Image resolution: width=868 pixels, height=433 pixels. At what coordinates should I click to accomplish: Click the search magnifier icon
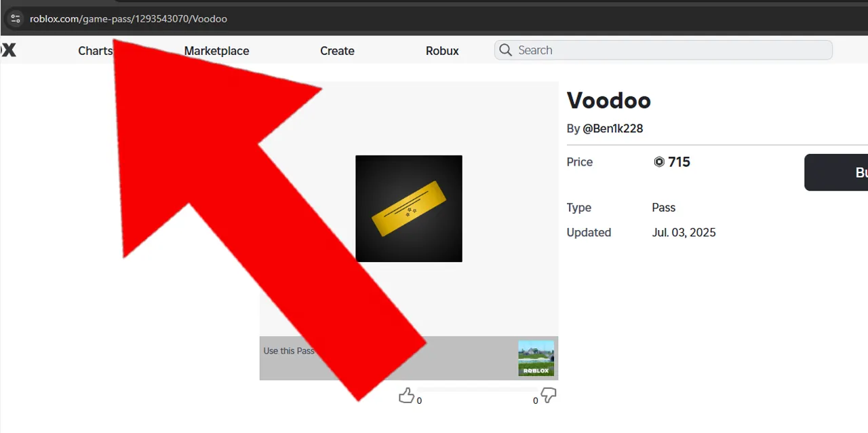coord(505,50)
